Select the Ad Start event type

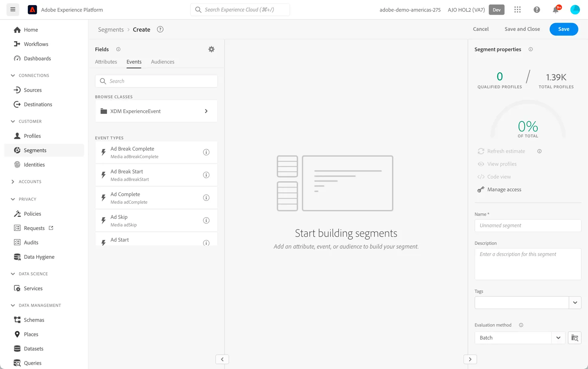(156, 240)
